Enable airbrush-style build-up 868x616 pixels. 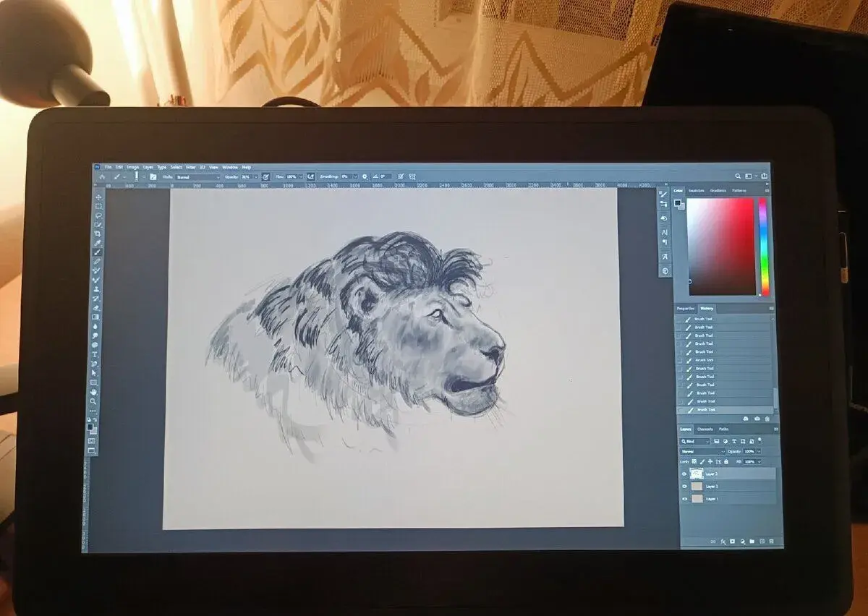[x=310, y=176]
